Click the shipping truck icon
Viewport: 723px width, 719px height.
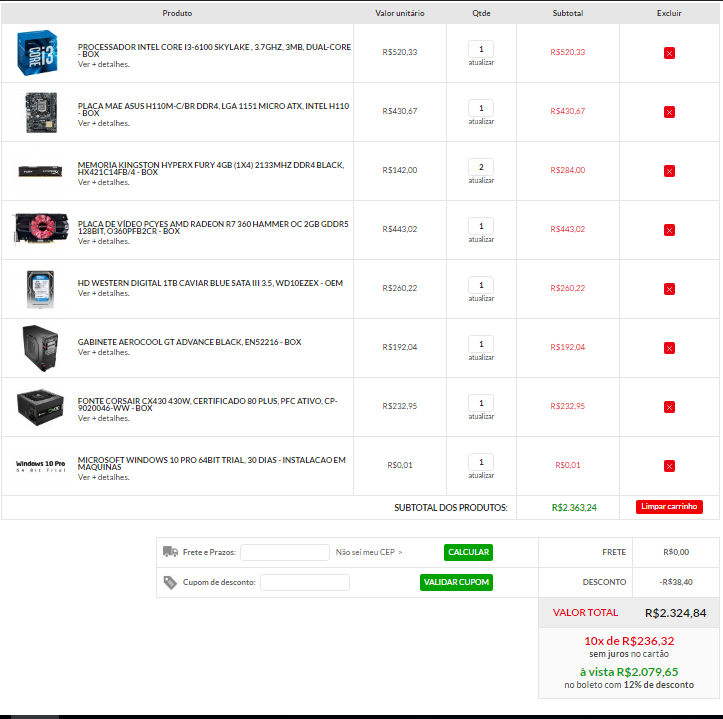tap(171, 552)
